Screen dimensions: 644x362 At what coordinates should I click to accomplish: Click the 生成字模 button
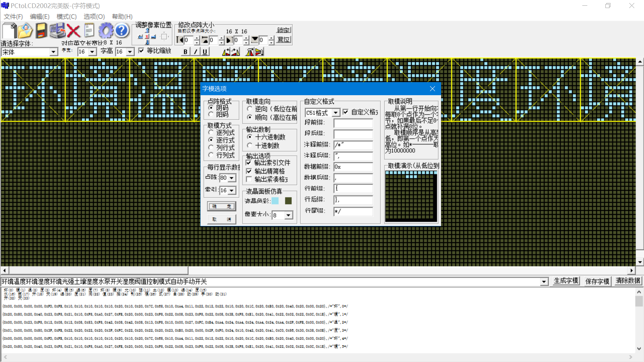[566, 281]
